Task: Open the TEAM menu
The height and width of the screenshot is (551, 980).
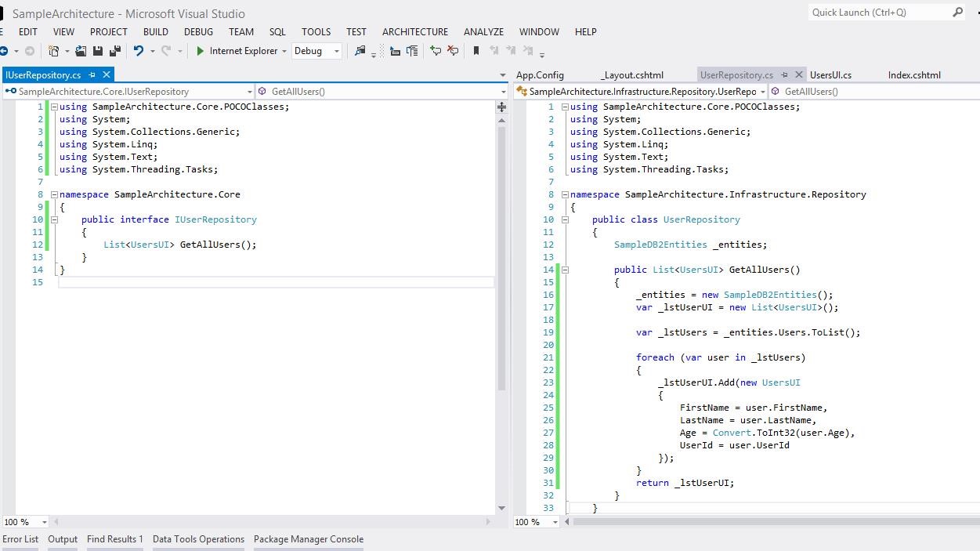Action: [x=240, y=31]
